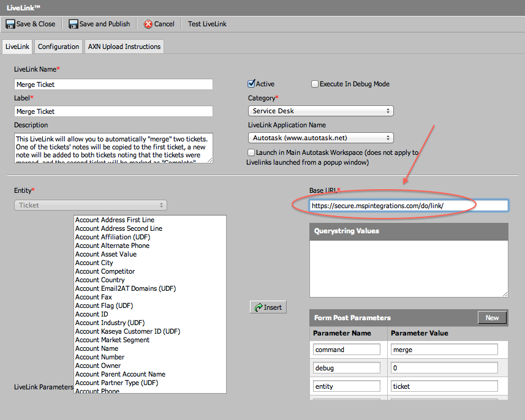Click the red Cancel icon
Image resolution: width=525 pixels, height=420 pixels.
148,24
